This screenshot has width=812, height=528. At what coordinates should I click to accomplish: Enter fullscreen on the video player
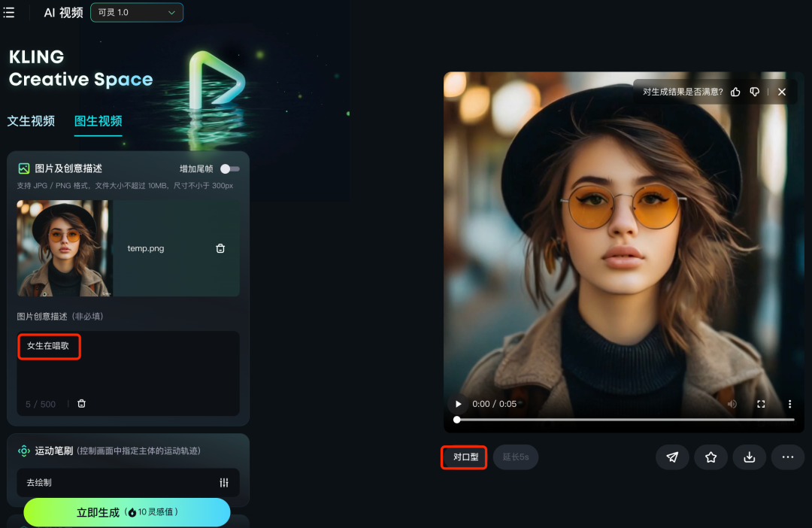pyautogui.click(x=761, y=404)
